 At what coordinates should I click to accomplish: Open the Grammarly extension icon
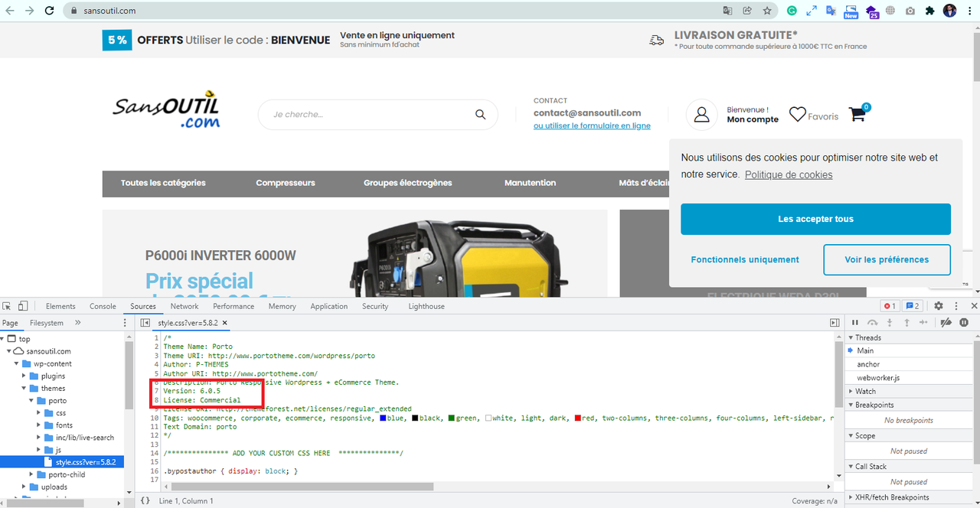pos(792,11)
